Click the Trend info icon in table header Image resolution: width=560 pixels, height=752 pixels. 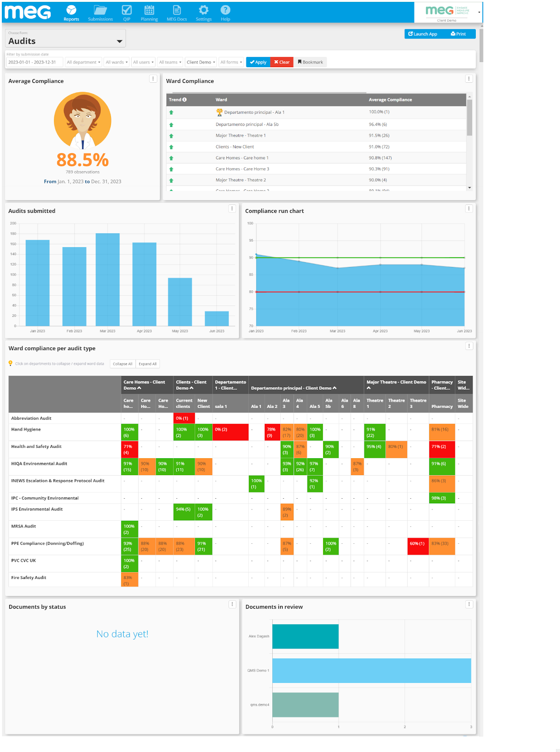coord(185,100)
